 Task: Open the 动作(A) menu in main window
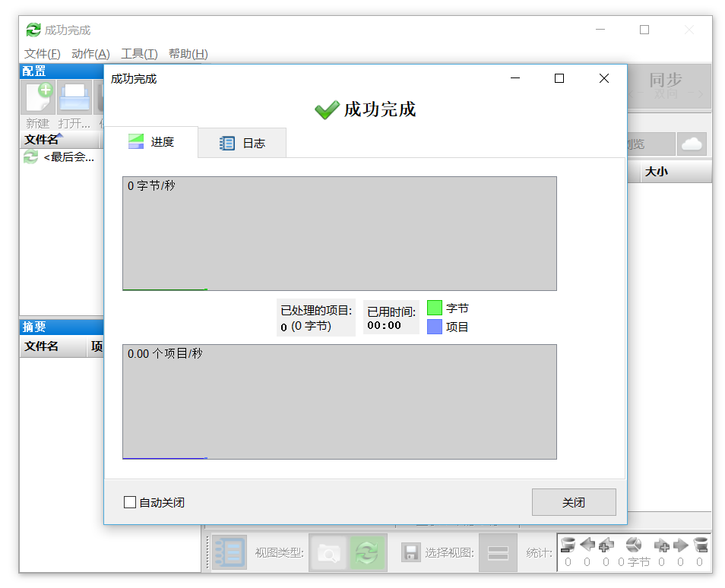point(90,54)
